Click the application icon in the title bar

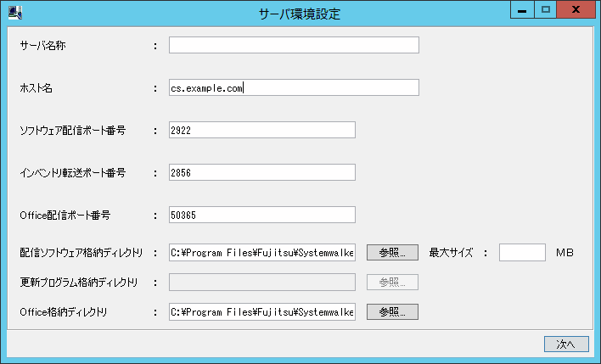[x=15, y=13]
